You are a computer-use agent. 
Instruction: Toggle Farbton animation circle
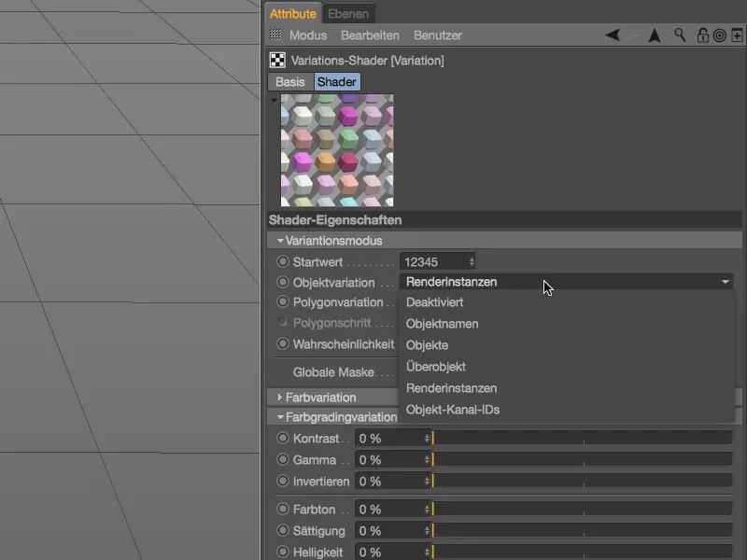(283, 509)
